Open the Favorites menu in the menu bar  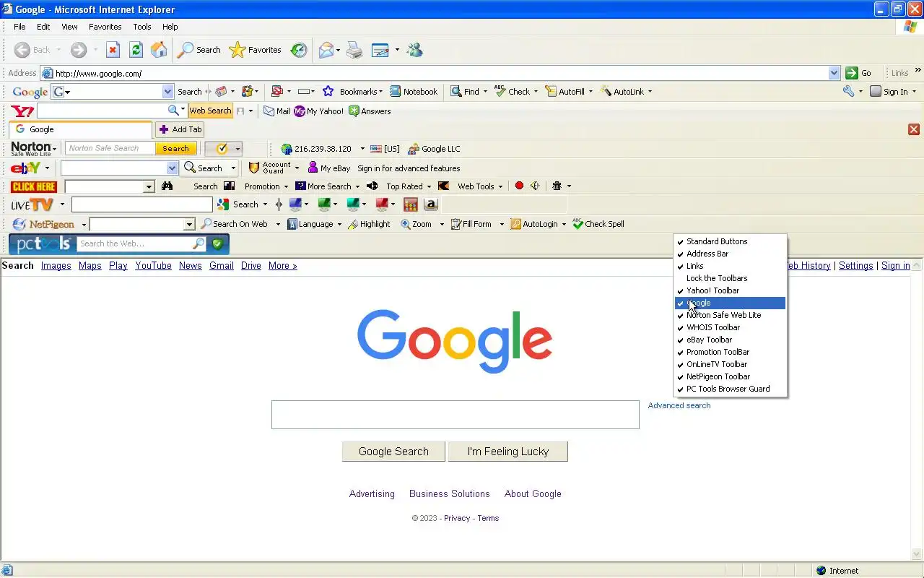(x=105, y=27)
